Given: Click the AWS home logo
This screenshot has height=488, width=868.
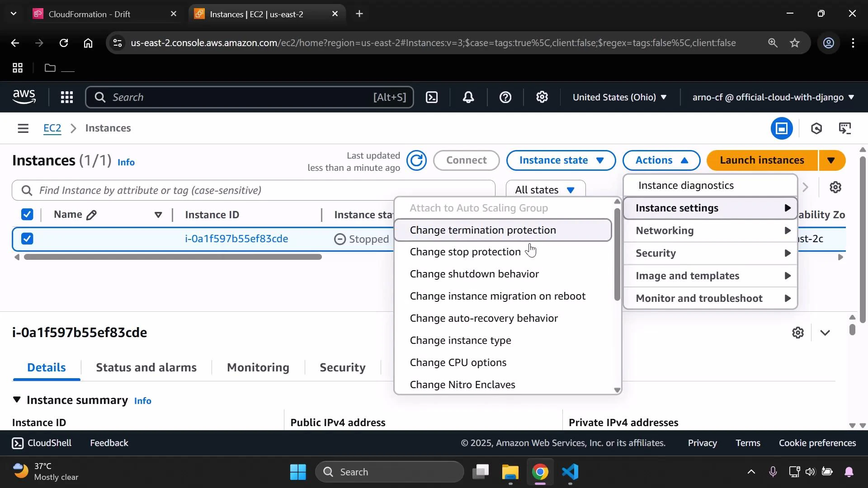Looking at the screenshot, I should [x=24, y=97].
